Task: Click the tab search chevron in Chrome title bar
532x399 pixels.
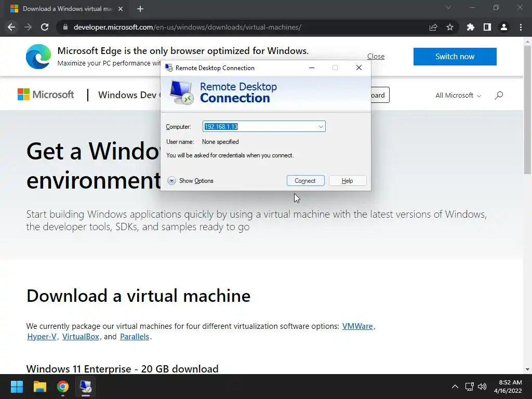Action: (448, 7)
